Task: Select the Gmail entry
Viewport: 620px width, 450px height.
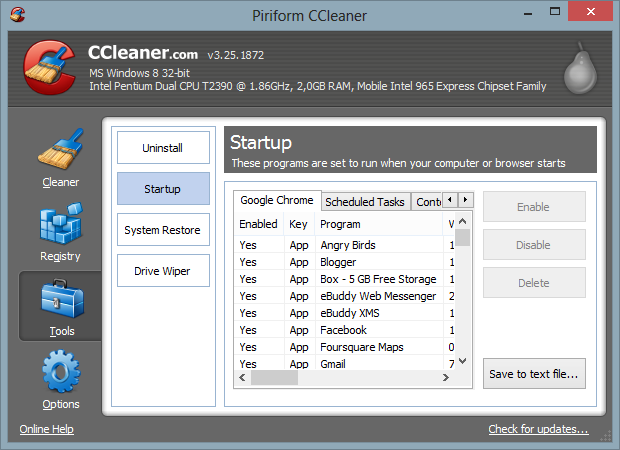Action: (344, 363)
